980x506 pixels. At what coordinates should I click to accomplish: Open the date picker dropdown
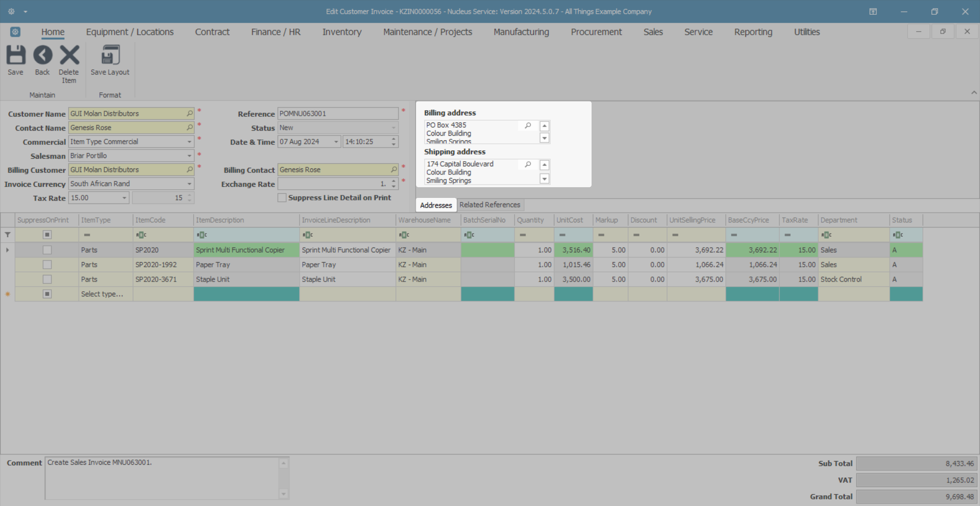tap(336, 142)
